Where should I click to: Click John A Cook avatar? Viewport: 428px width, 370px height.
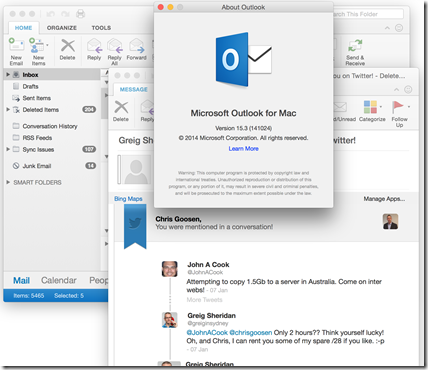(x=170, y=269)
